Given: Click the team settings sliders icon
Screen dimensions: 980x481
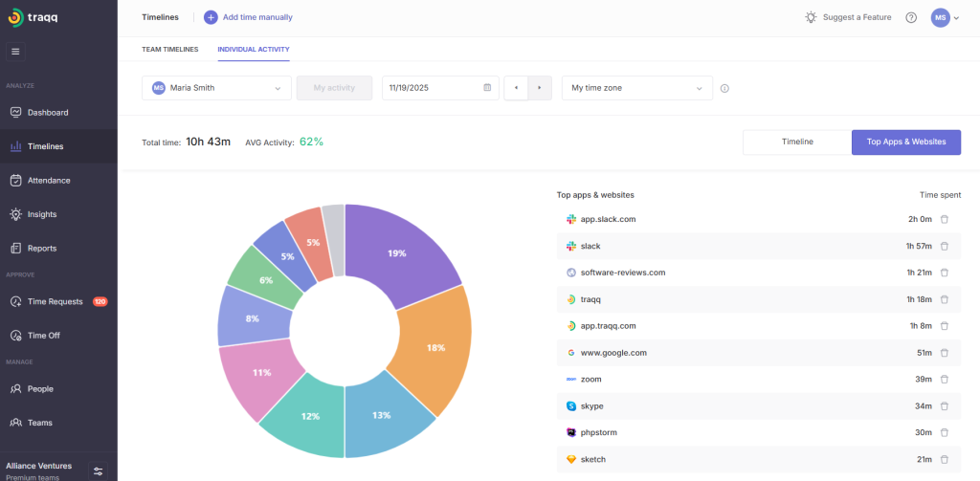Looking at the screenshot, I should [99, 470].
